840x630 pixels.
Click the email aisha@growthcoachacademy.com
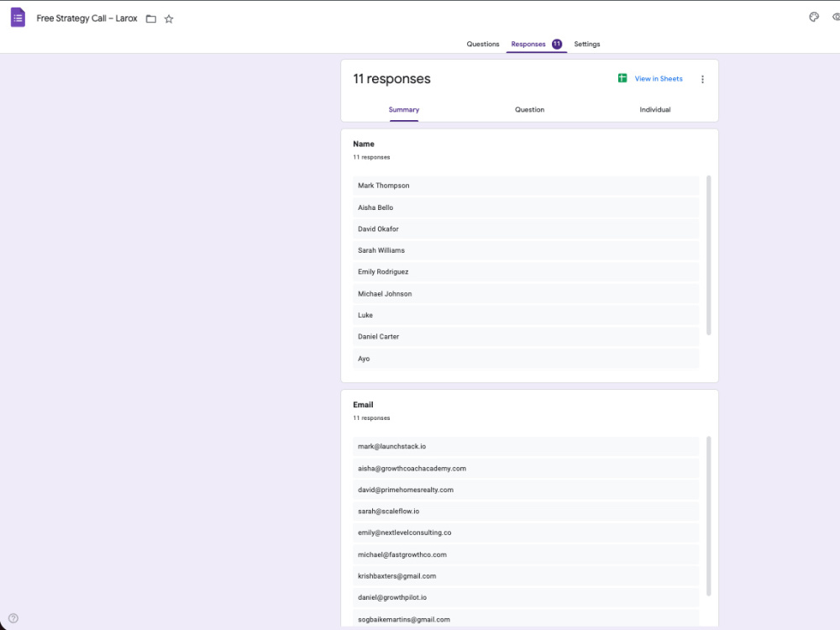pyautogui.click(x=412, y=468)
